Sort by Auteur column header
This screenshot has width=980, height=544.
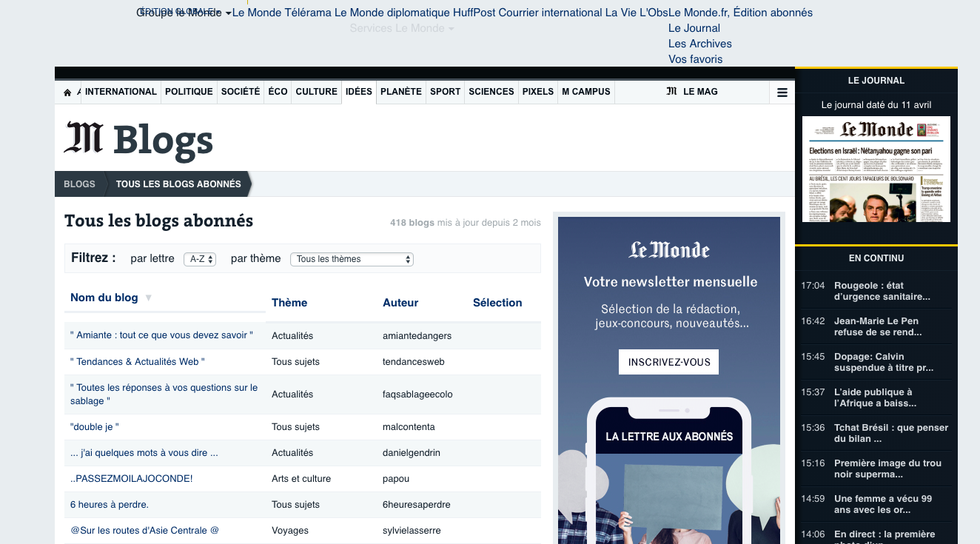(400, 303)
